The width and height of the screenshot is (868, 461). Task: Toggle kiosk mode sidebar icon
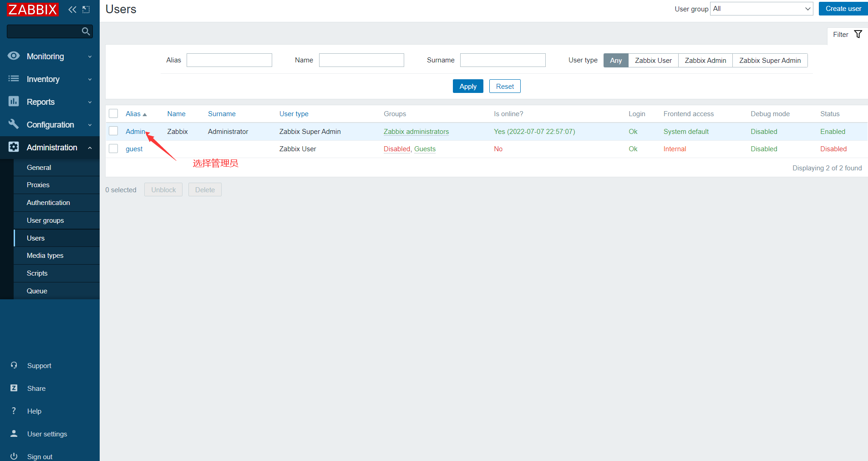pyautogui.click(x=86, y=9)
